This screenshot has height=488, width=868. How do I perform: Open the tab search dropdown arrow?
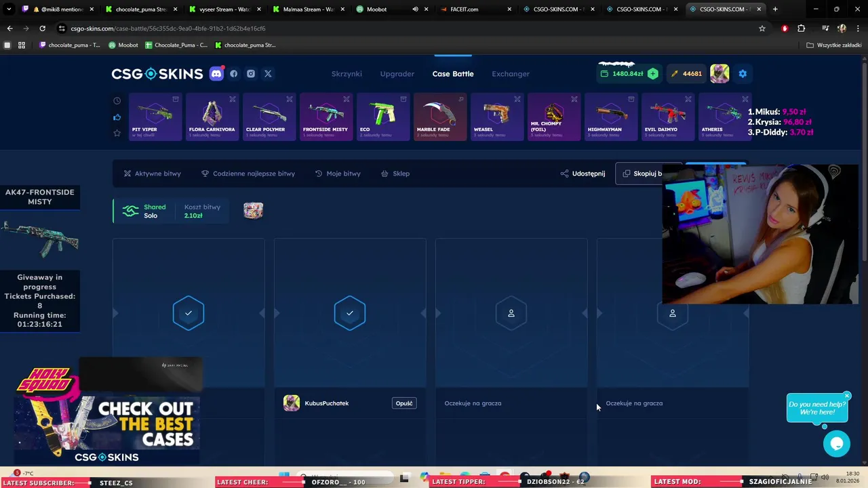click(x=9, y=9)
